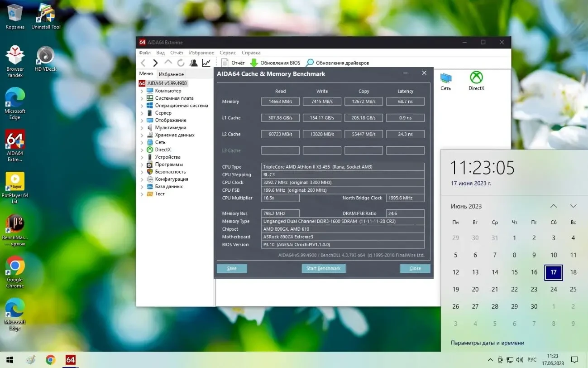
Task: Click Обновления драйверов in toolbar
Action: pos(337,63)
